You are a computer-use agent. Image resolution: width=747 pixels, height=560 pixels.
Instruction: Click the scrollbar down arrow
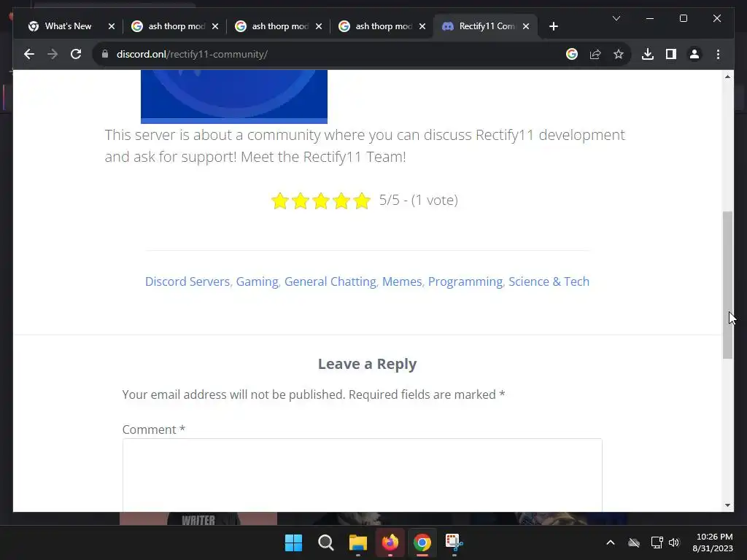coord(727,505)
